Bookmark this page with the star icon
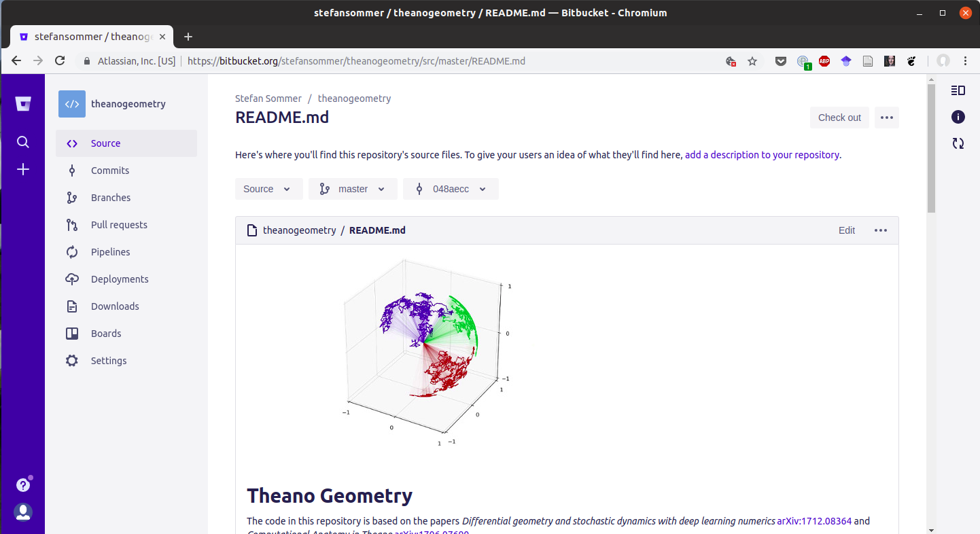Viewport: 980px width, 534px height. point(752,61)
